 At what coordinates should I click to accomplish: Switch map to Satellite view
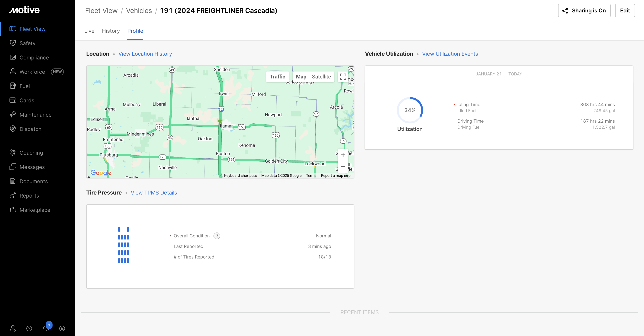321,77
